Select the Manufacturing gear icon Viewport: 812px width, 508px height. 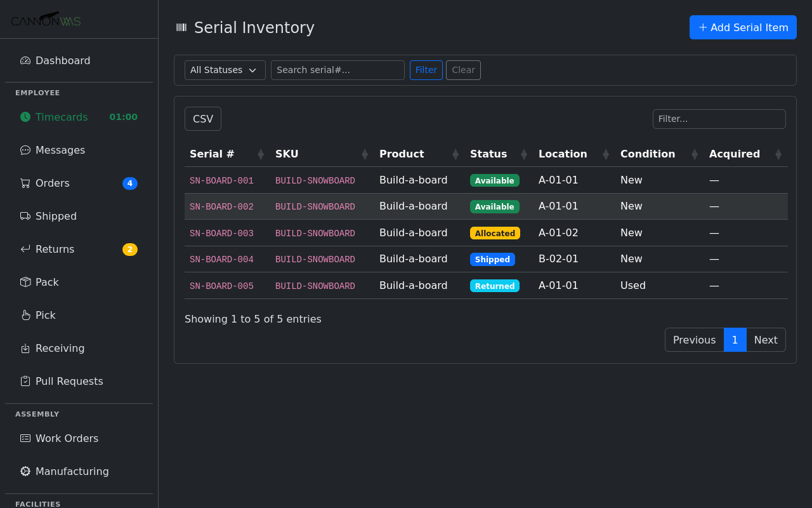(25, 471)
